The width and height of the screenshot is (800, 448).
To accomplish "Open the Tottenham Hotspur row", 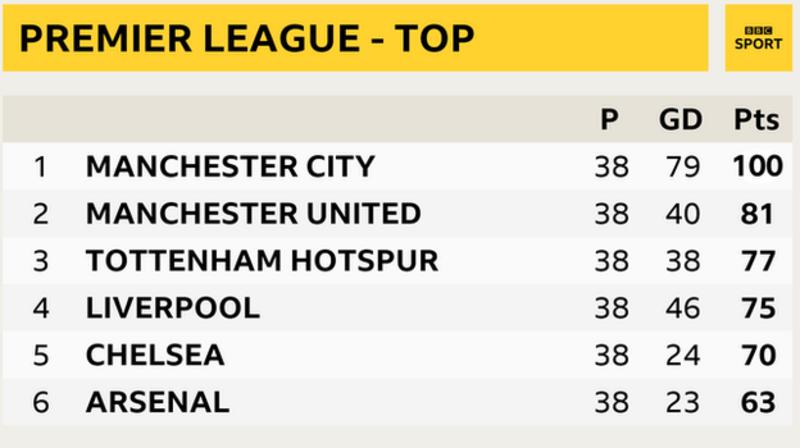I will pos(397,261).
